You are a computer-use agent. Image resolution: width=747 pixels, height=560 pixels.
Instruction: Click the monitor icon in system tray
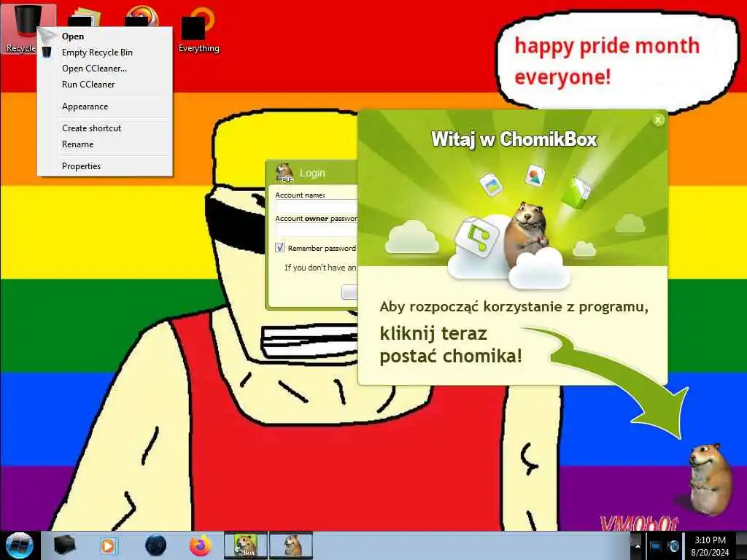(656, 545)
